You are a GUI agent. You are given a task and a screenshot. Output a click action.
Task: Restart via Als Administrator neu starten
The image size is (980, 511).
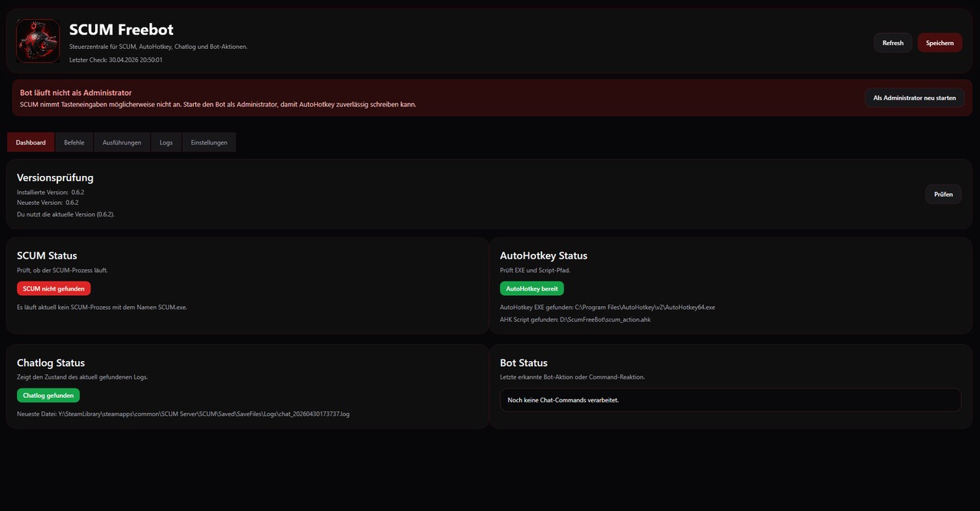pyautogui.click(x=914, y=98)
